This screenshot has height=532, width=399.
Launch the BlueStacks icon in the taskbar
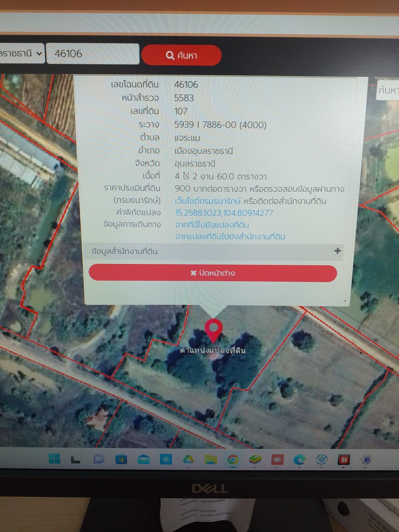[255, 460]
